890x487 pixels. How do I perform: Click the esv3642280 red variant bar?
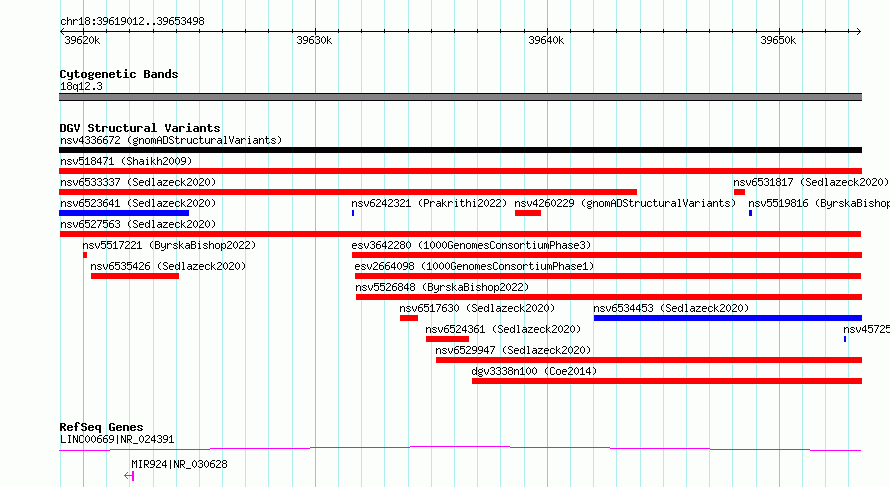pos(607,255)
